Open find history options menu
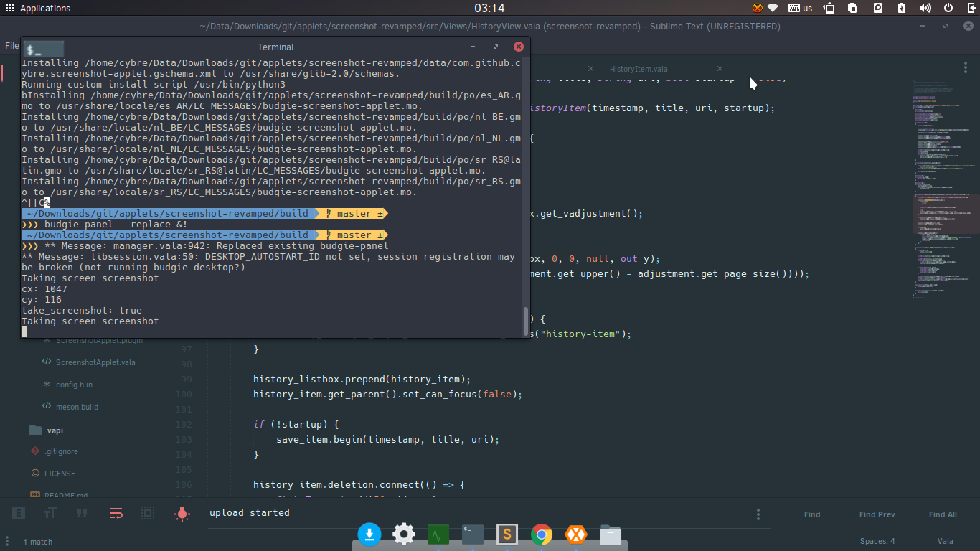Screen dimensions: 980x551 tap(758, 514)
